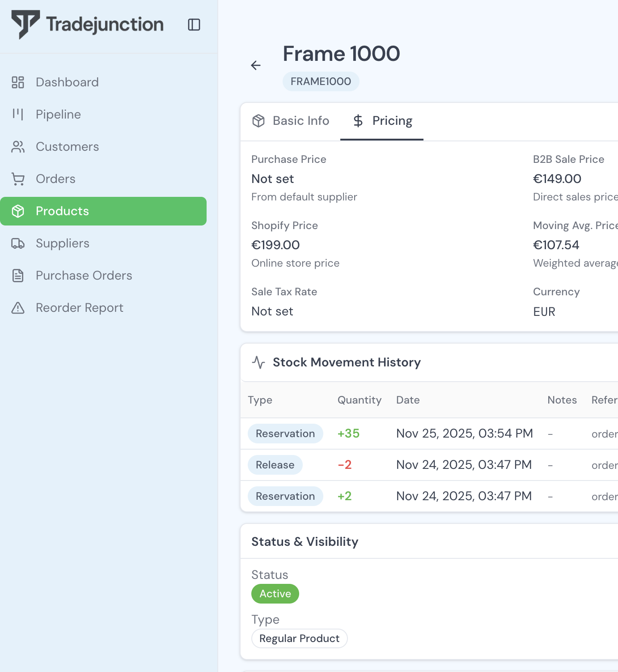Click the Release type badge
The height and width of the screenshot is (672, 618).
click(275, 465)
